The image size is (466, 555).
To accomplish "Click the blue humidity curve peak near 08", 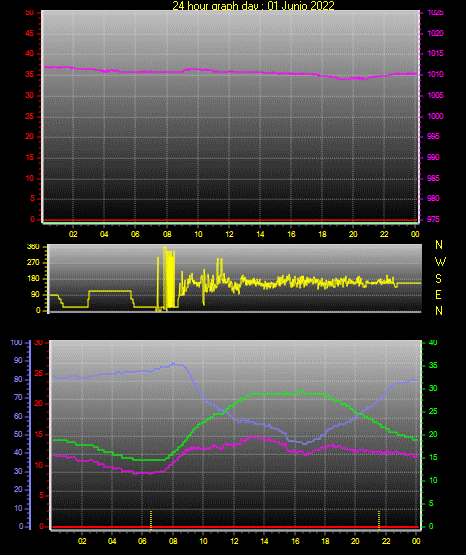I will pos(173,363).
